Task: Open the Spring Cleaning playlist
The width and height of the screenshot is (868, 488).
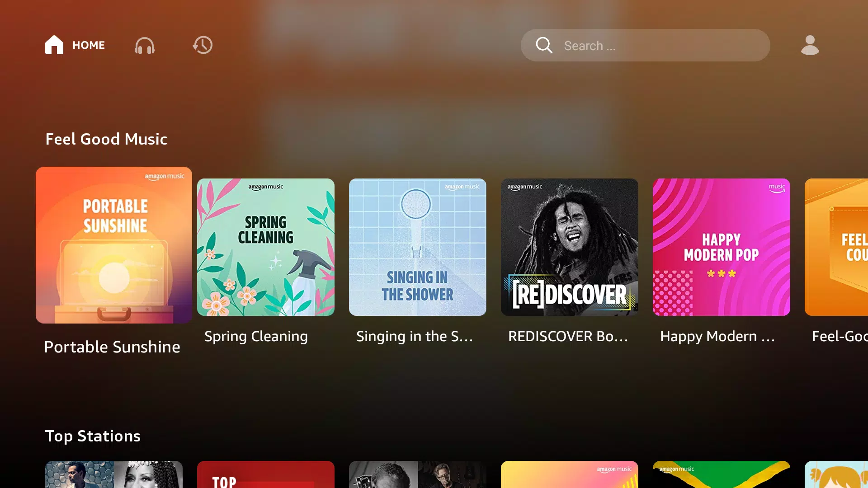Action: point(266,247)
